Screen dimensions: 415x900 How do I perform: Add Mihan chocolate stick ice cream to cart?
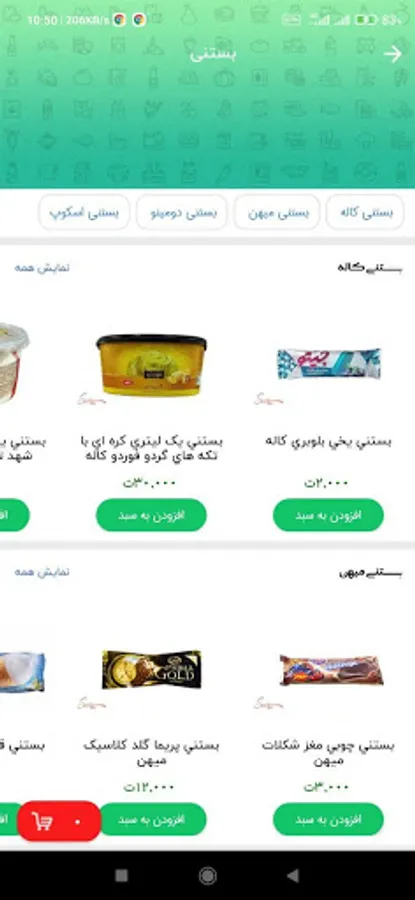click(x=328, y=819)
